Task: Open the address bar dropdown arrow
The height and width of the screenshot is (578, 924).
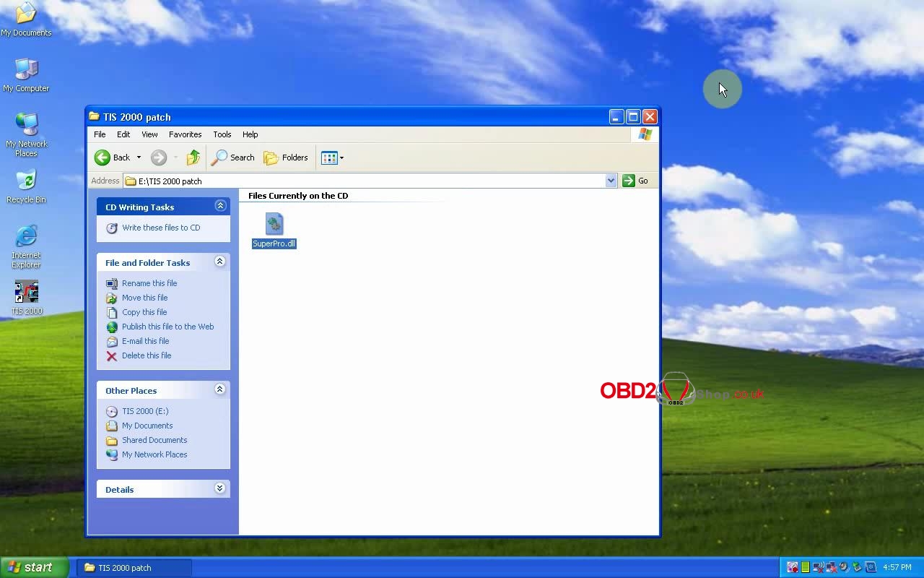Action: coord(611,181)
